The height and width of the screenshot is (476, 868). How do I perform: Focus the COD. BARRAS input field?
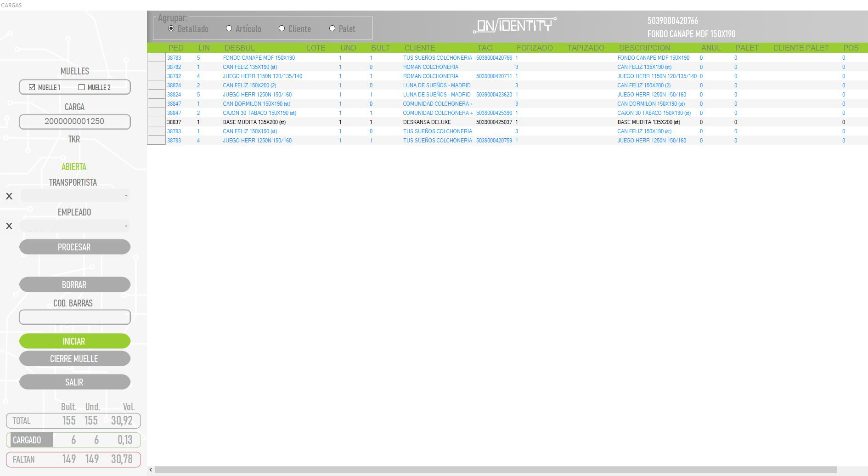coord(75,317)
